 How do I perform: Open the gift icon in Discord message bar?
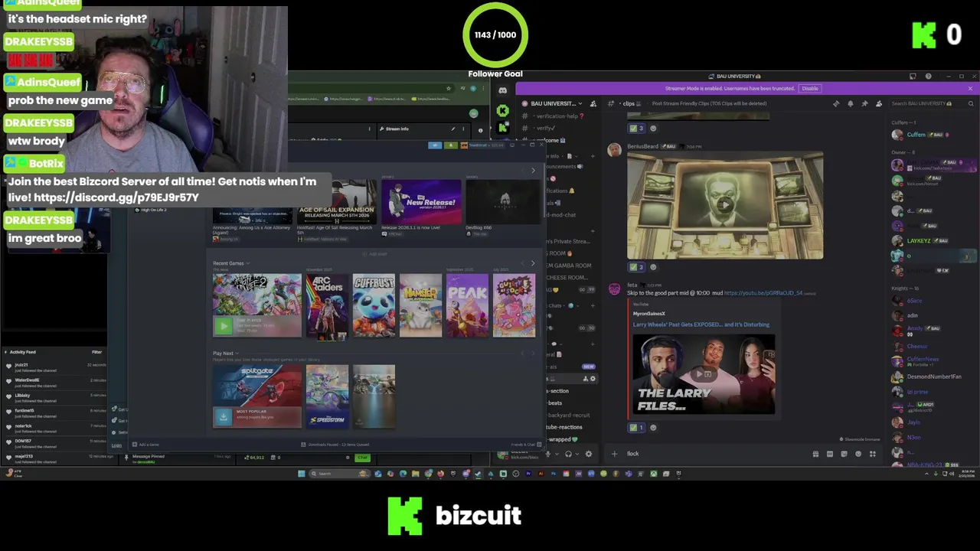(815, 454)
